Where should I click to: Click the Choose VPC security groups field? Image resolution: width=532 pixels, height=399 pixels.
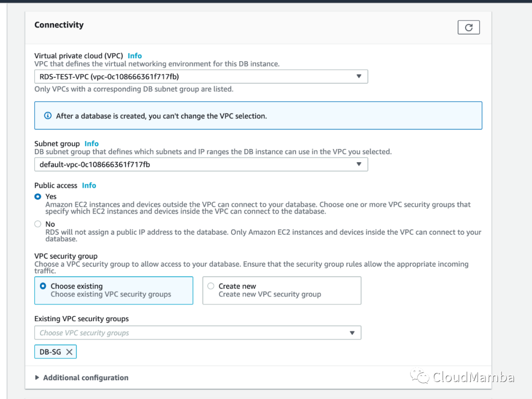[187, 333]
